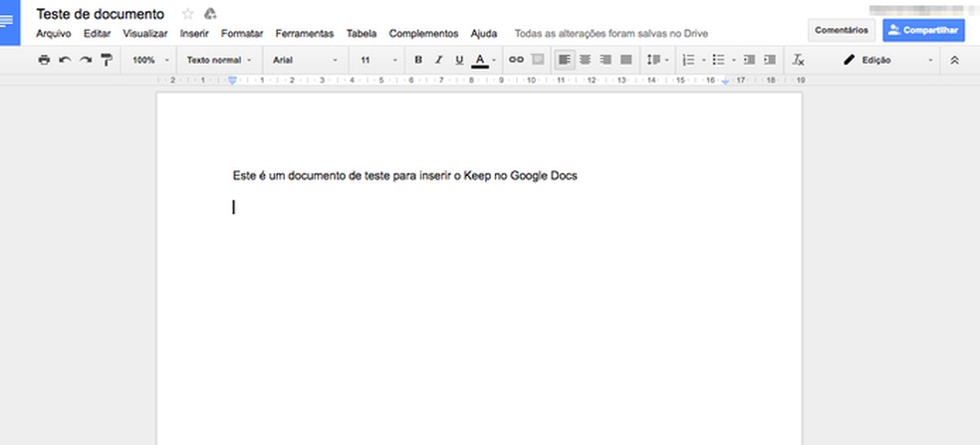980x445 pixels.
Task: Open the Complementos menu
Action: (x=423, y=34)
